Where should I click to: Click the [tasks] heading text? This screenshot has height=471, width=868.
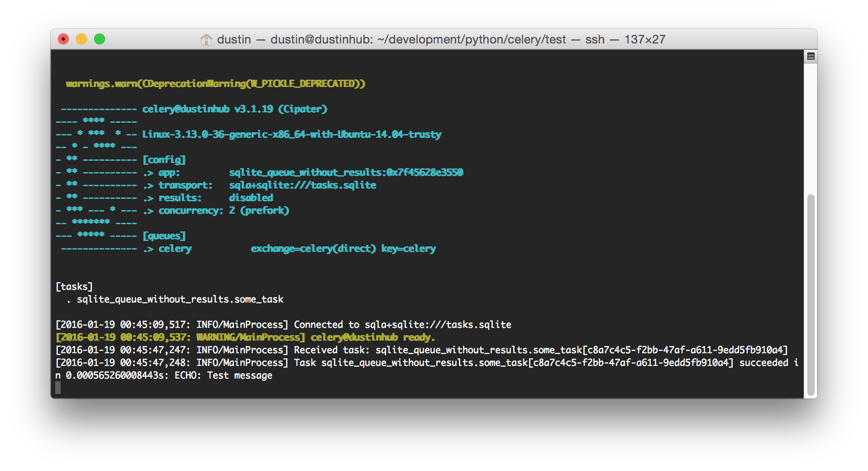[74, 287]
